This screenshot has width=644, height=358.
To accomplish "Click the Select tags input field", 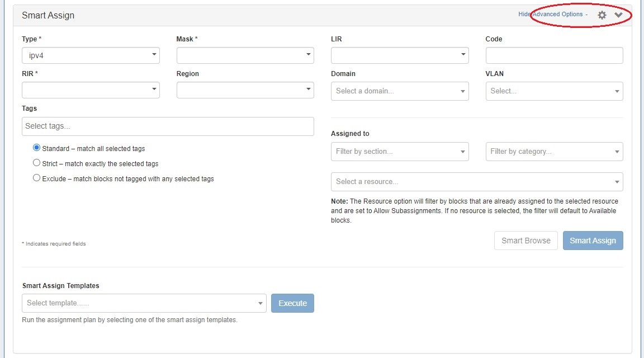I will (x=168, y=126).
